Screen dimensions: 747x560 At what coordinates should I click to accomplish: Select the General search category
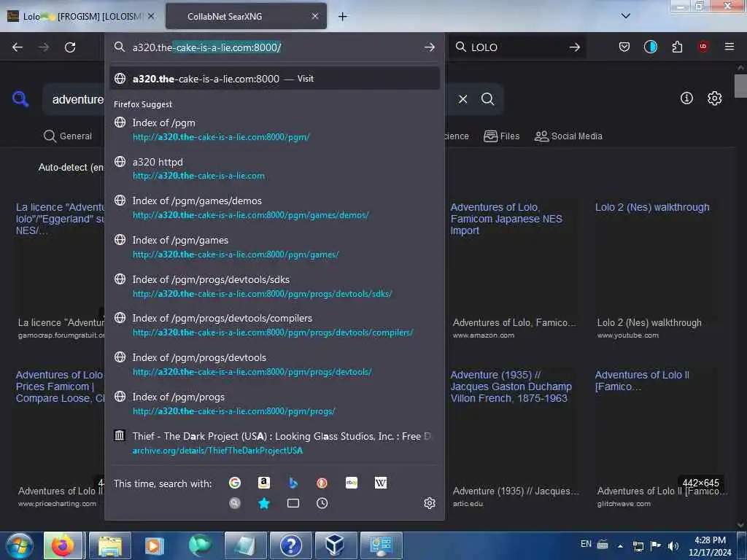68,136
